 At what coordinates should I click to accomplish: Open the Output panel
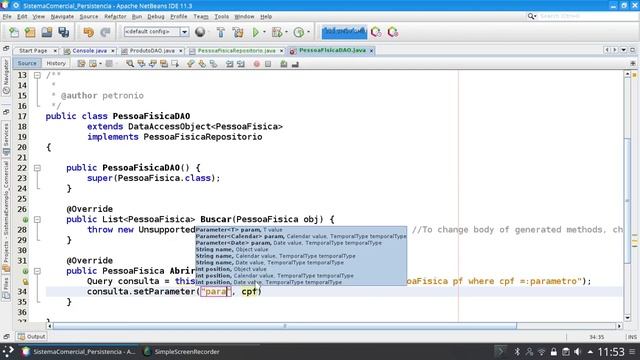31,337
